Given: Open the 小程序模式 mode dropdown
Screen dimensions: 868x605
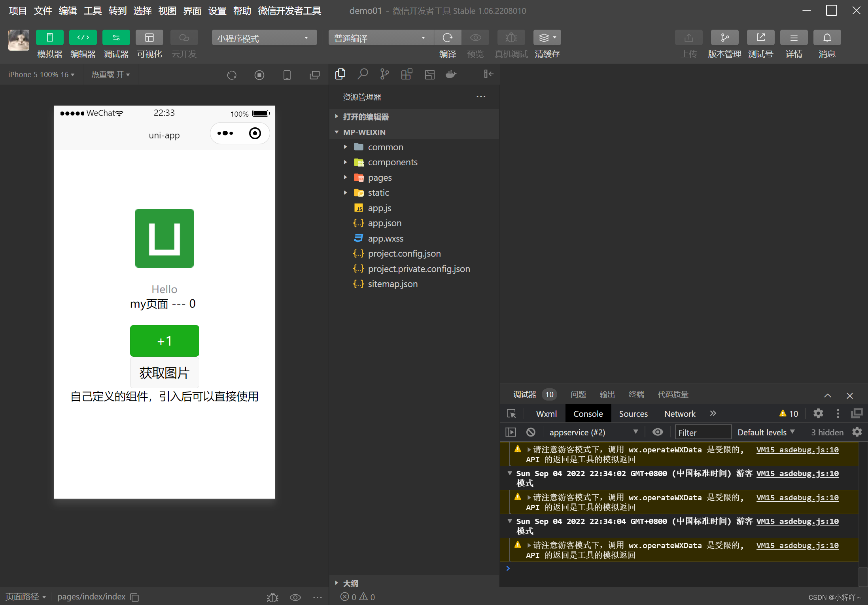Looking at the screenshot, I should [264, 38].
